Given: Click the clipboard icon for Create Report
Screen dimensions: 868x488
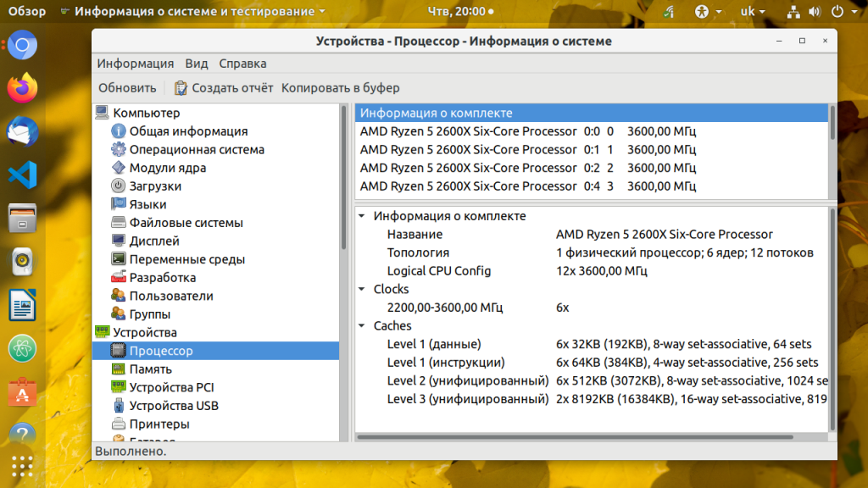Looking at the screenshot, I should click(x=181, y=88).
